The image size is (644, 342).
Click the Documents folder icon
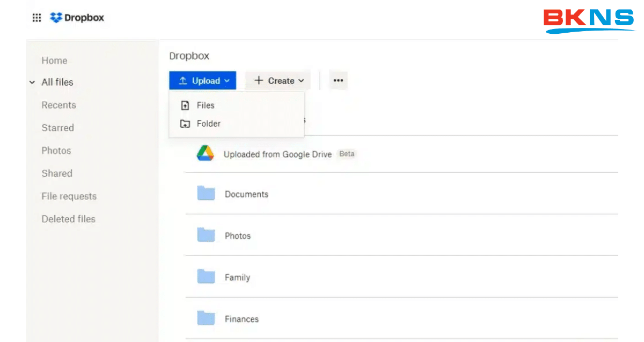(x=206, y=194)
